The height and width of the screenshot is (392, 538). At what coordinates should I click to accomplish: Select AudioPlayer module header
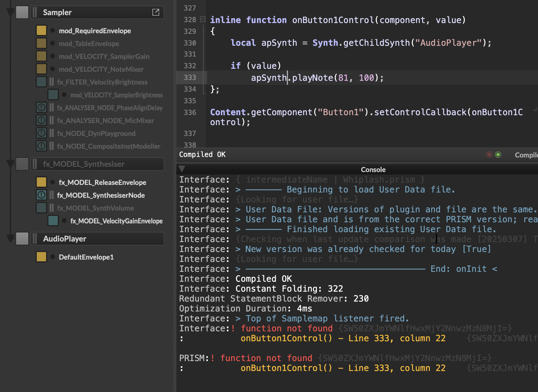point(97,239)
